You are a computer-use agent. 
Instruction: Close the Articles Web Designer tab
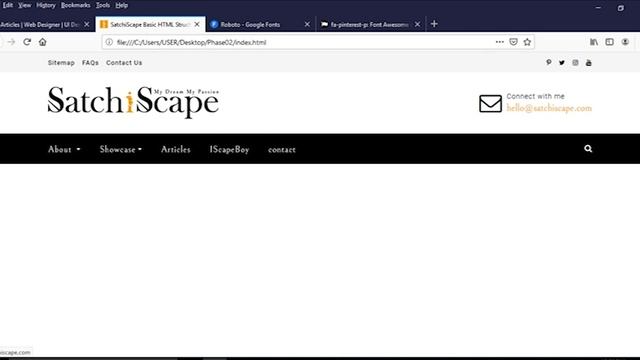coord(87,24)
